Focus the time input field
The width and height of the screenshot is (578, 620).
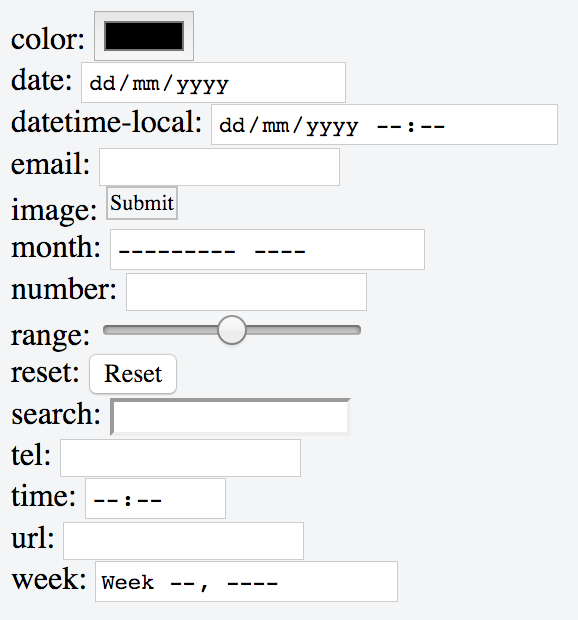click(155, 499)
